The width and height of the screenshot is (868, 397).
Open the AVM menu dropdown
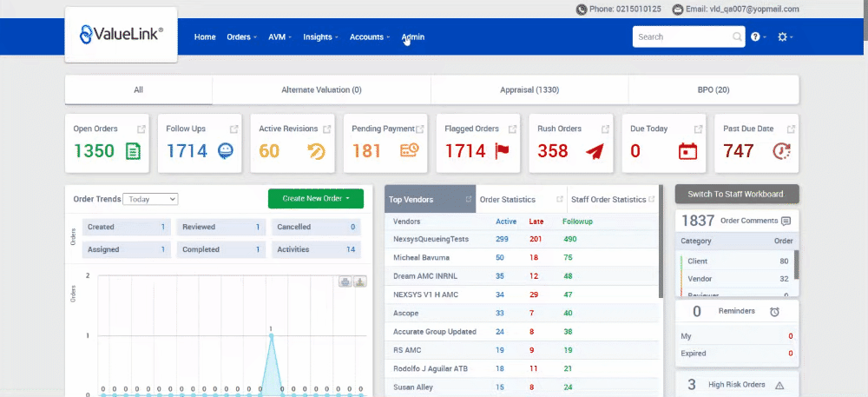point(279,37)
